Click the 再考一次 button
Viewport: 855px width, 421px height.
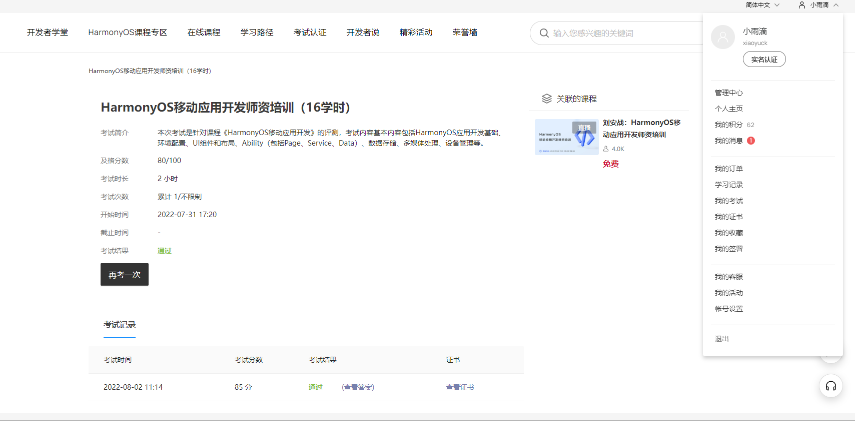(x=124, y=275)
